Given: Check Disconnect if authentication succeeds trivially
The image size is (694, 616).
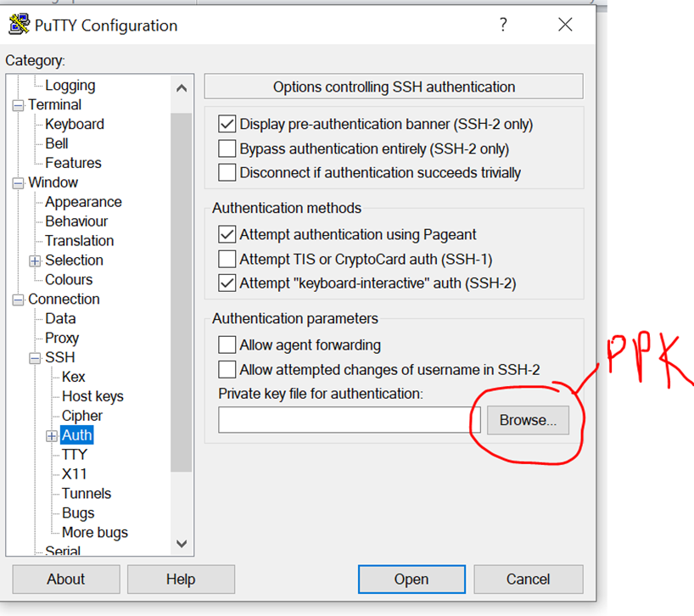Looking at the screenshot, I should tap(227, 172).
